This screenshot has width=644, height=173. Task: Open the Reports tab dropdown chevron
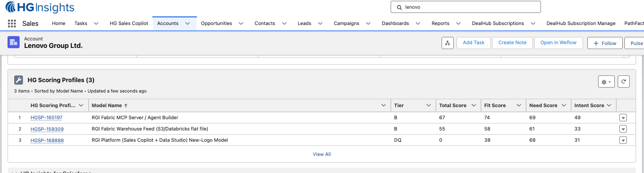coord(458,23)
